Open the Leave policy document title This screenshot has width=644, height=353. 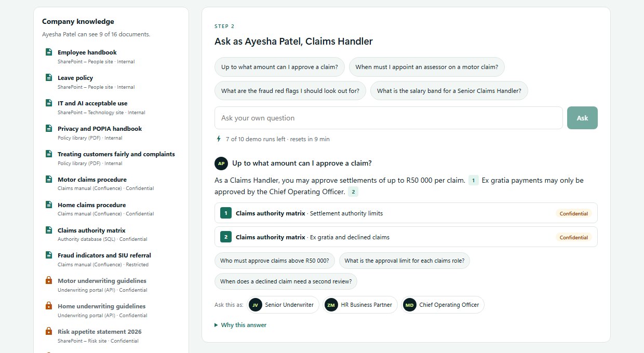(x=75, y=78)
